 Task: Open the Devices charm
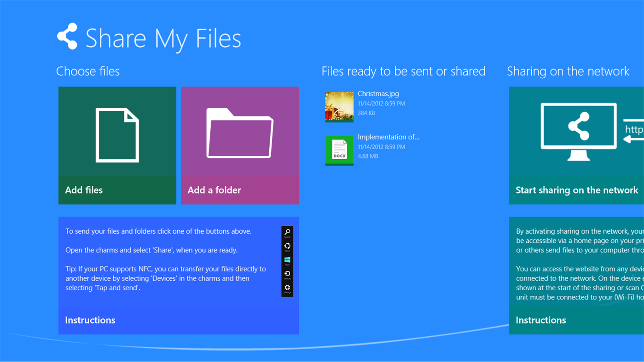coord(287,273)
